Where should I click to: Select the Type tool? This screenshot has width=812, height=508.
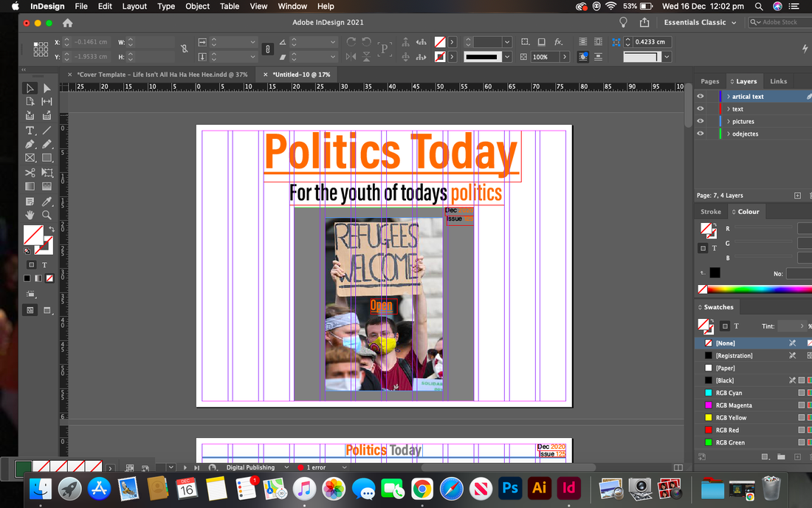click(30, 131)
